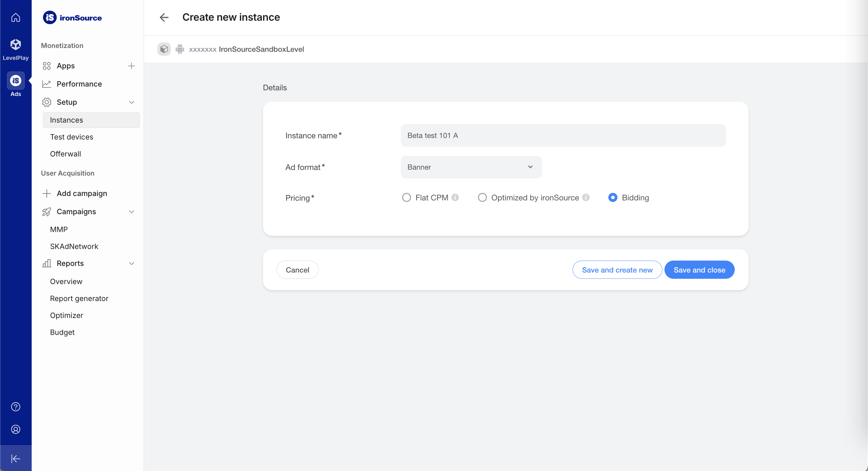868x471 pixels.
Task: Click the back arrow beside Create new instance
Action: coord(164,17)
